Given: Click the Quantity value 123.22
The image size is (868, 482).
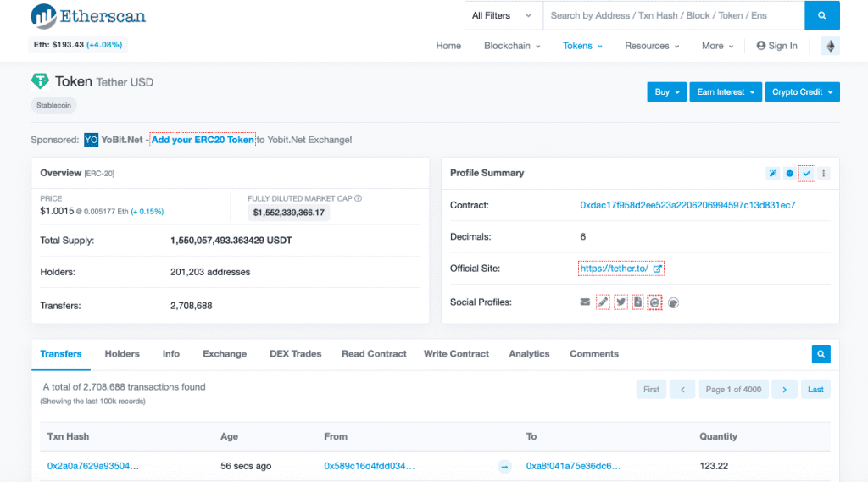Looking at the screenshot, I should 714,466.
